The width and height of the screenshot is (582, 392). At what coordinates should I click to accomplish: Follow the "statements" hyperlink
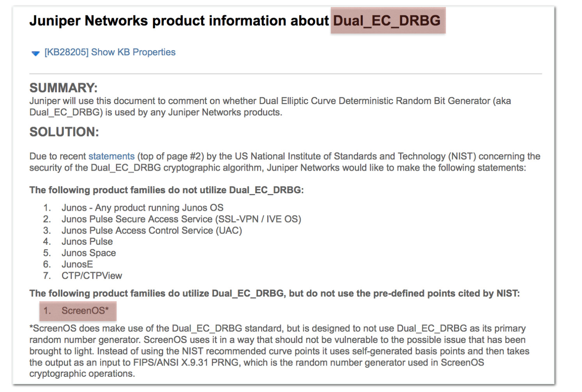click(x=111, y=156)
